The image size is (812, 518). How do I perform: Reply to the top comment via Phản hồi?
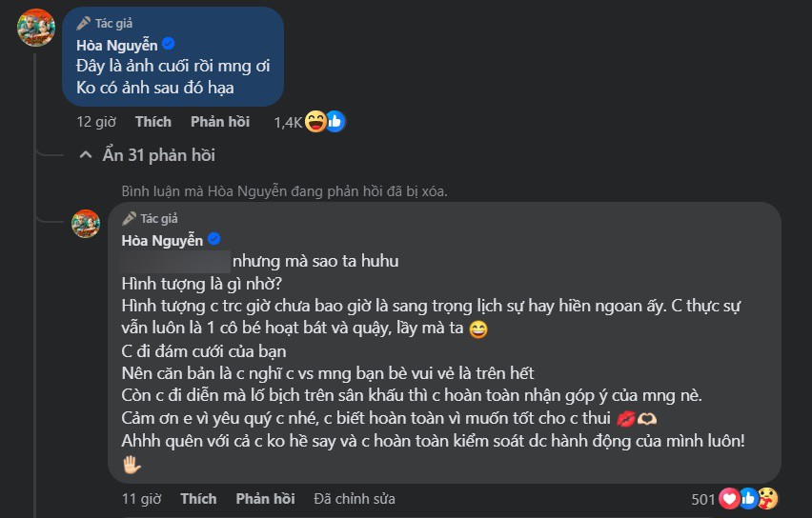[220, 122]
